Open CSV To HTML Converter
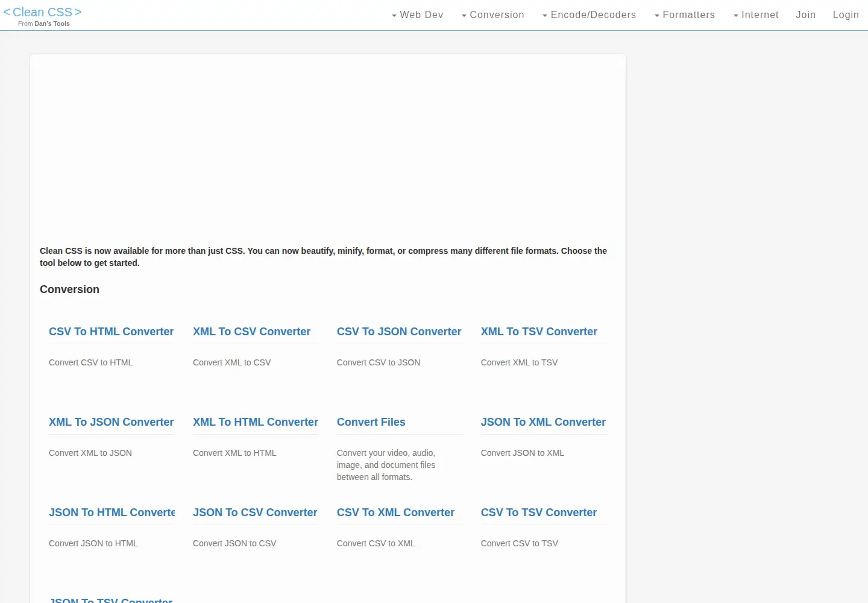The height and width of the screenshot is (603, 868). tap(111, 332)
